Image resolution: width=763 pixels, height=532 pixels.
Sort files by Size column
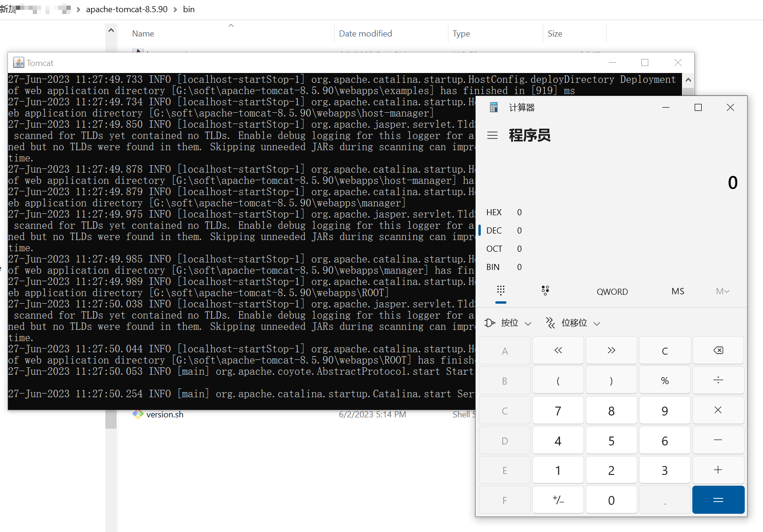(555, 34)
